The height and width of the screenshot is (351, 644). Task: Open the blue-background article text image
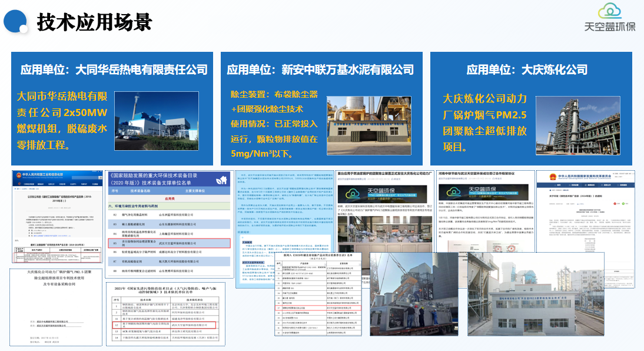[285, 229]
